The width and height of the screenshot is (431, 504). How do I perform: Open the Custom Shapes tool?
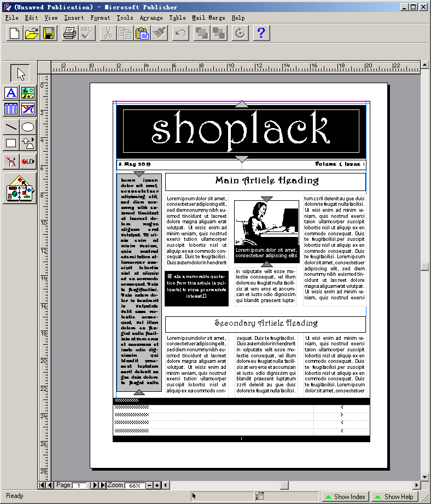pyautogui.click(x=28, y=143)
